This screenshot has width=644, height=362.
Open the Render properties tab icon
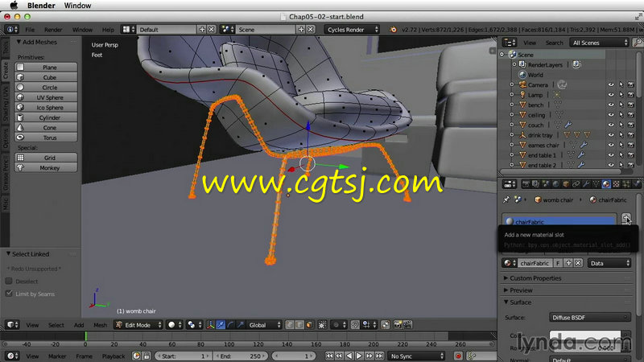526,184
